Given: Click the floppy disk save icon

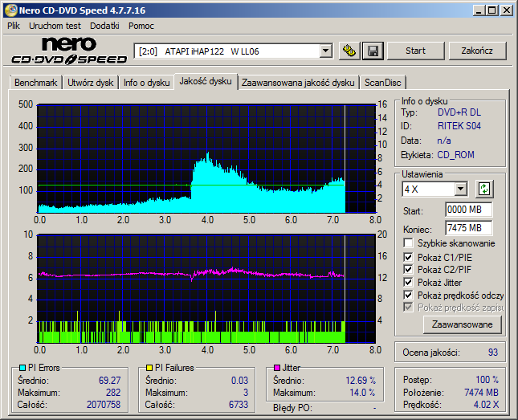Looking at the screenshot, I should 373,51.
